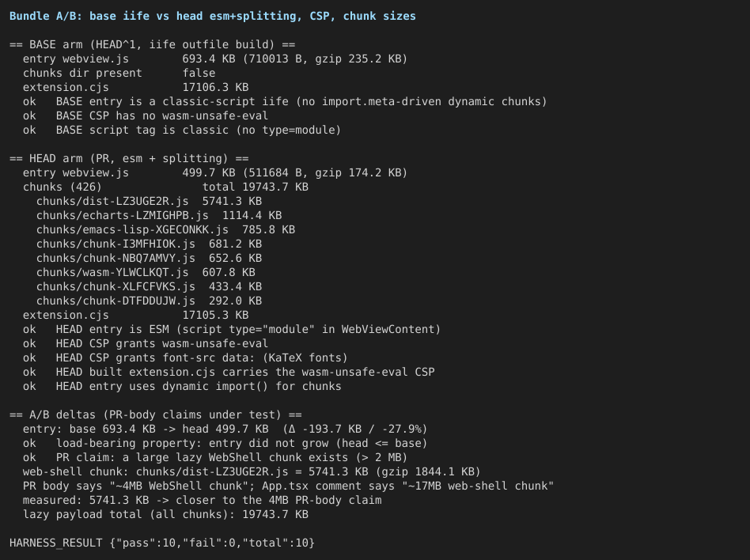
Task: Click chunks/echarts-LZMIGHPB.js file path
Action: click(x=123, y=216)
